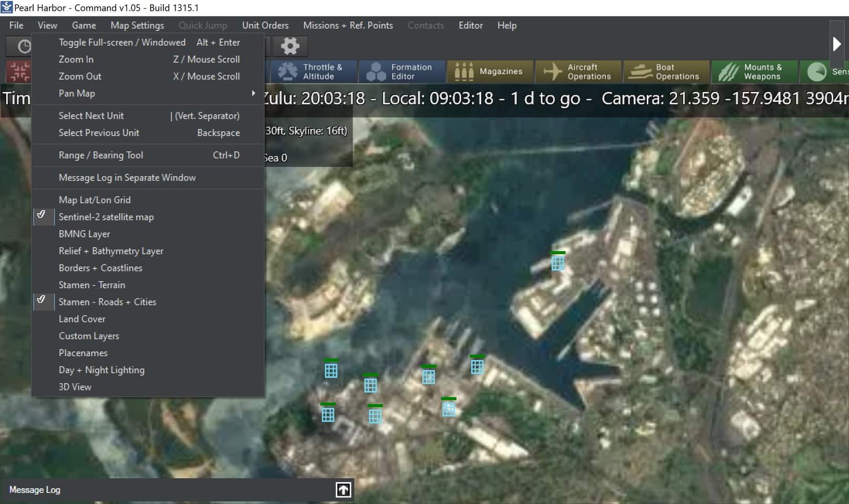
Task: Click the gear settings icon
Action: 290,46
